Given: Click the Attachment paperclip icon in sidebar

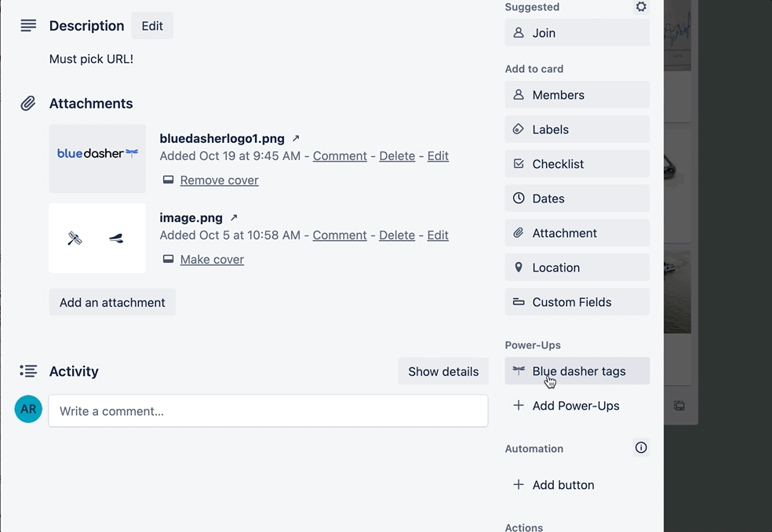Looking at the screenshot, I should coord(518,232).
